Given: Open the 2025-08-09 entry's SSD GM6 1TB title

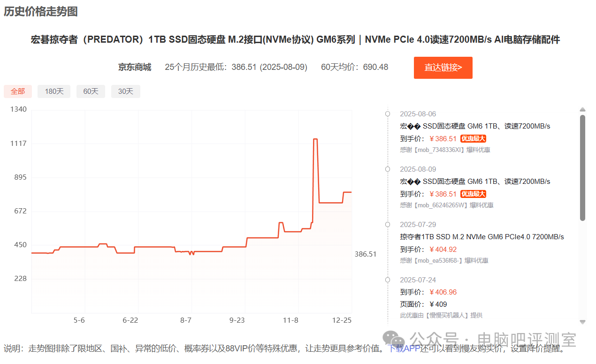Looking at the screenshot, I should point(475,182).
